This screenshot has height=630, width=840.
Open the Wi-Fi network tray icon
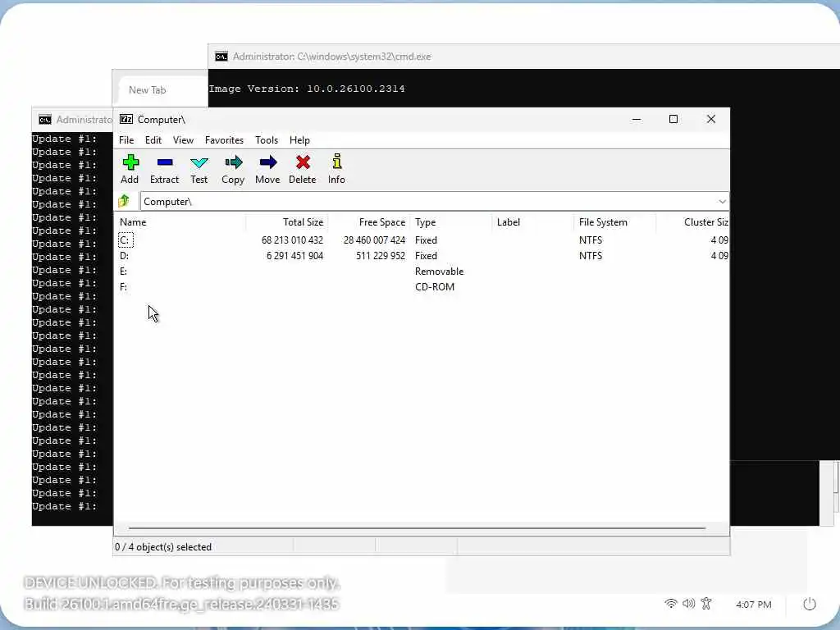(671, 604)
